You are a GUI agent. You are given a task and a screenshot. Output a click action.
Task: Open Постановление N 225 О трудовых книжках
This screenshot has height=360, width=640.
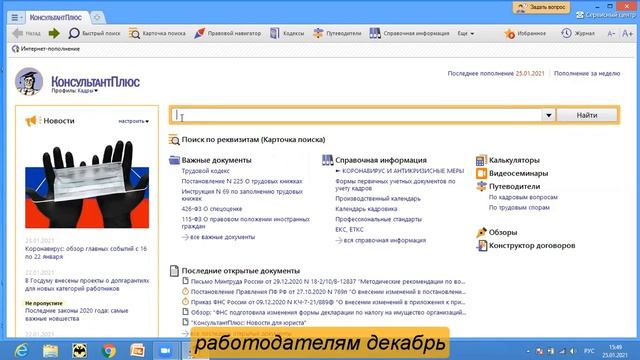[242, 181]
